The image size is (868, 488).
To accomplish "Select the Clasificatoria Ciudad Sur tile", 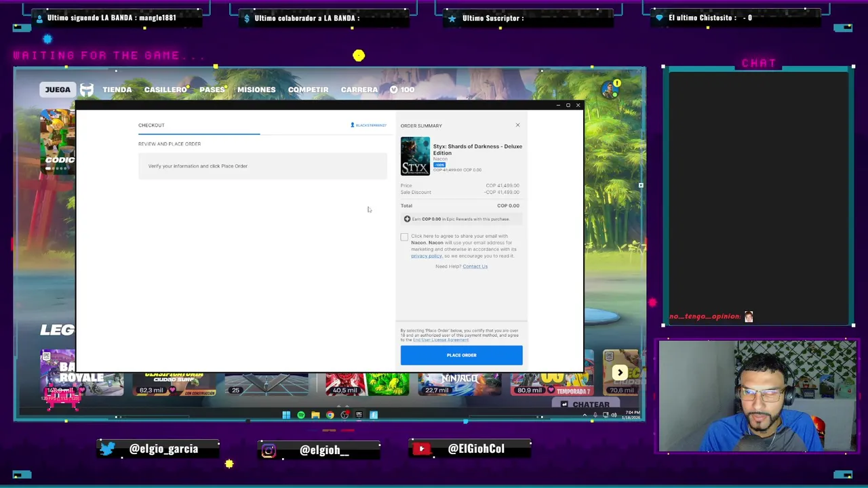I will pyautogui.click(x=174, y=384).
